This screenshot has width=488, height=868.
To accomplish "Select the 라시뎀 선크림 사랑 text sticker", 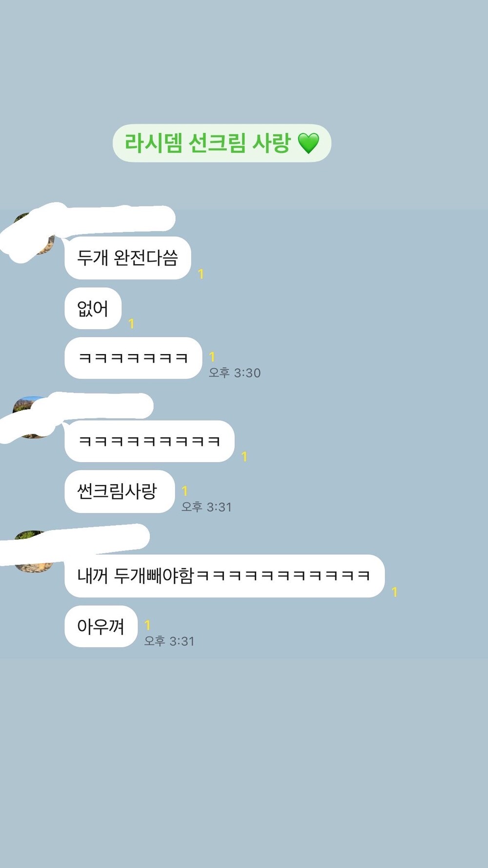I will tap(222, 143).
